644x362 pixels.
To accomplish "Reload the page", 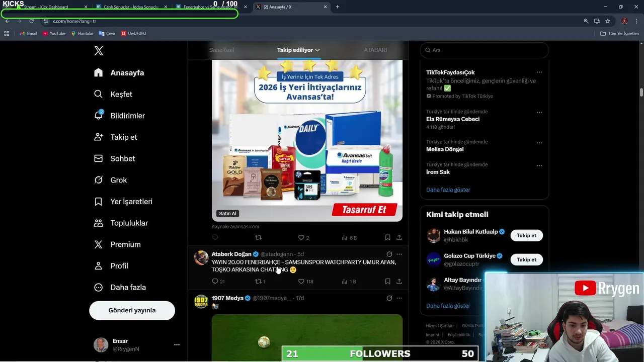I will (x=31, y=21).
